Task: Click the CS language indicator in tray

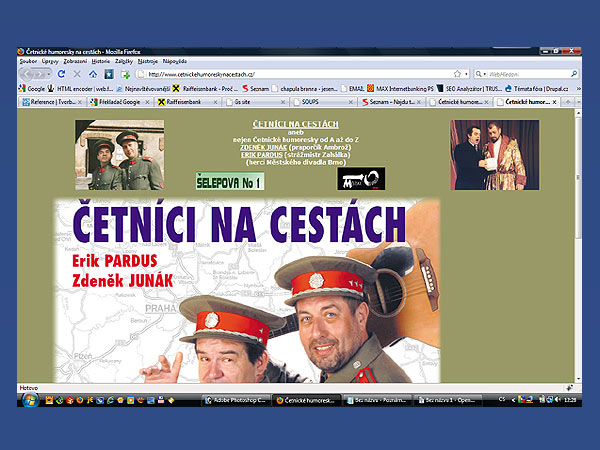Action: (502, 399)
